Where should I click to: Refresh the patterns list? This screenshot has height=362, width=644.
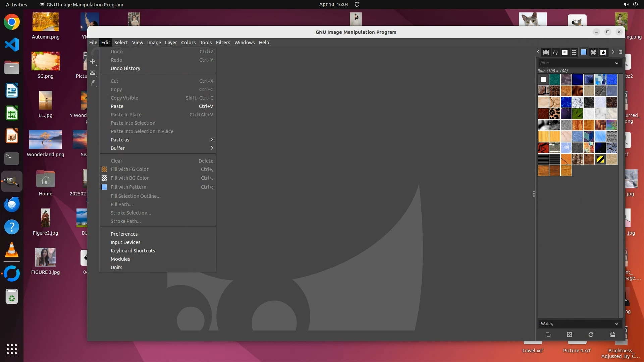pos(591,335)
